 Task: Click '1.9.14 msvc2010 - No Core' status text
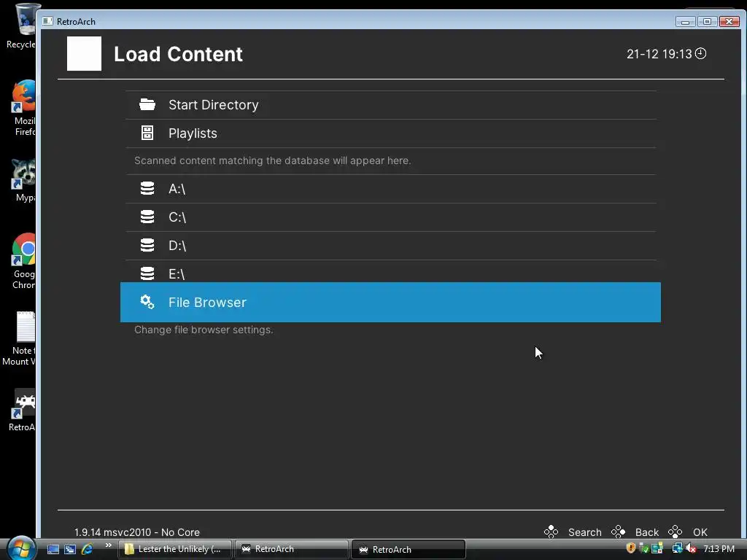[136, 532]
